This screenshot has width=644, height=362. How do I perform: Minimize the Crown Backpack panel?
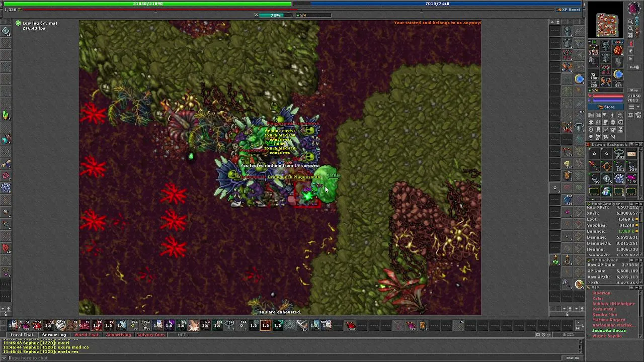pos(635,145)
